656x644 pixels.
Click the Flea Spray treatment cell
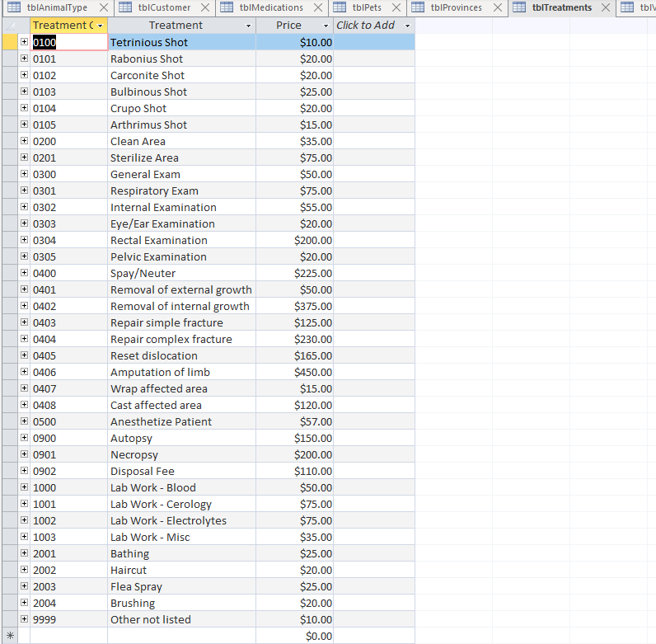[x=181, y=586]
